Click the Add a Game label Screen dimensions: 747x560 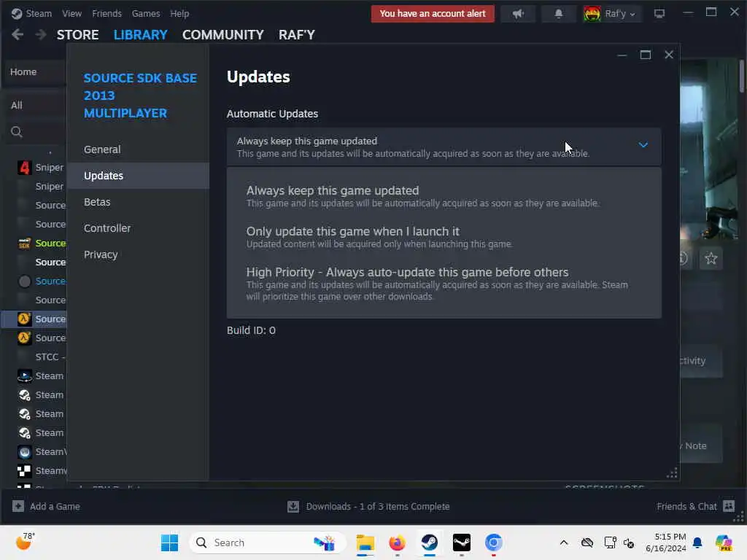(55, 506)
